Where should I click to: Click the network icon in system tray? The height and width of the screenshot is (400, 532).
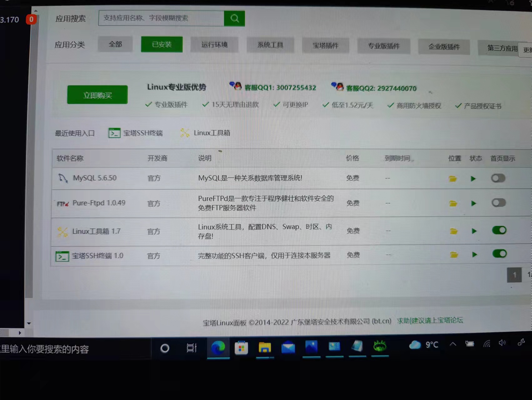coord(487,344)
